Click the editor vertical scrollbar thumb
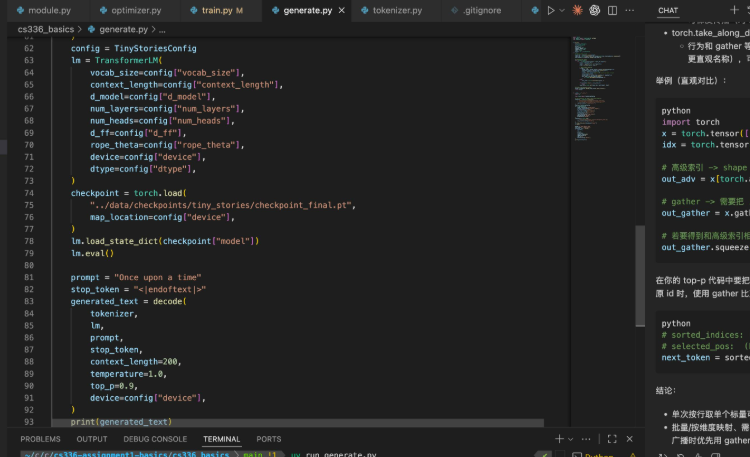 coord(640,276)
